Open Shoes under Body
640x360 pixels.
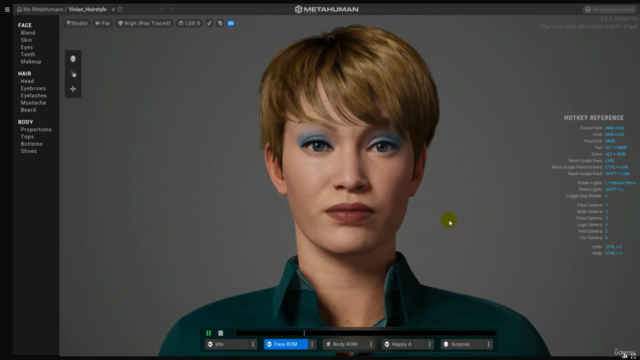tap(29, 151)
